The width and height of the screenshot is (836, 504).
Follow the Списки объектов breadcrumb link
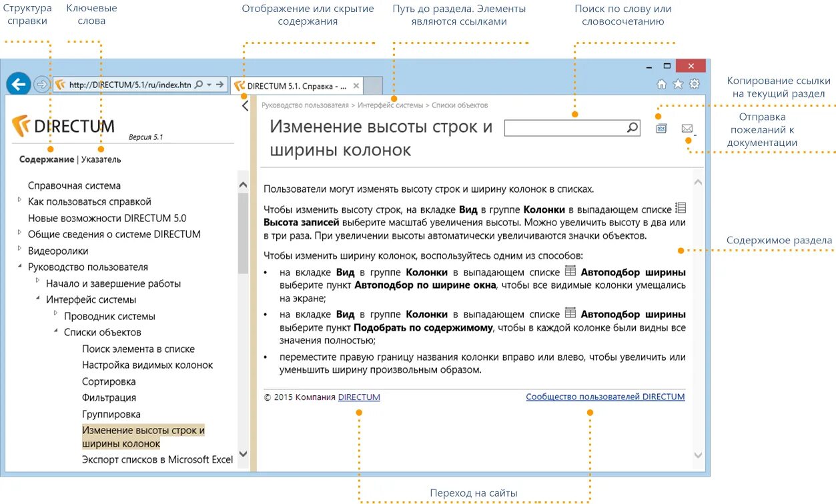pos(460,105)
